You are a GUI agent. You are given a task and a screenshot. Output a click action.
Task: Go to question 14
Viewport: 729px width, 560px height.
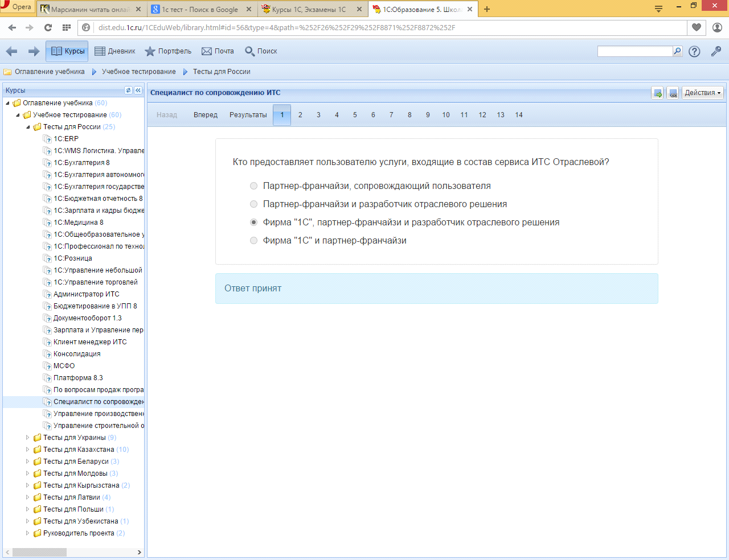(x=519, y=115)
